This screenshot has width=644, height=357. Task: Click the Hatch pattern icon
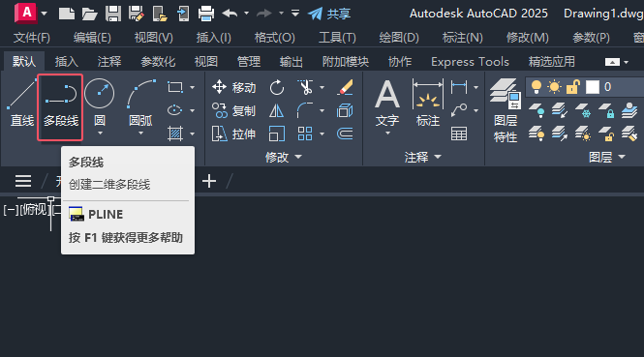click(175, 134)
